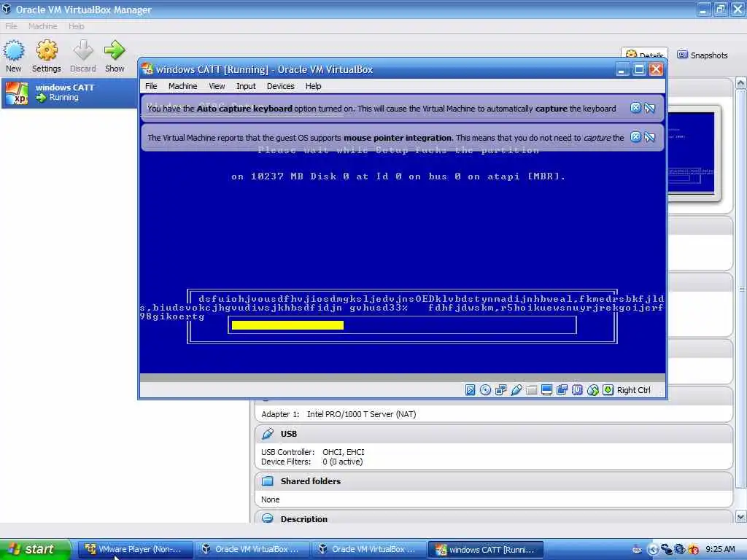Viewport: 747px width, 560px height.
Task: Click the VirtualBox icon in VM window title bar
Action: coord(147,69)
